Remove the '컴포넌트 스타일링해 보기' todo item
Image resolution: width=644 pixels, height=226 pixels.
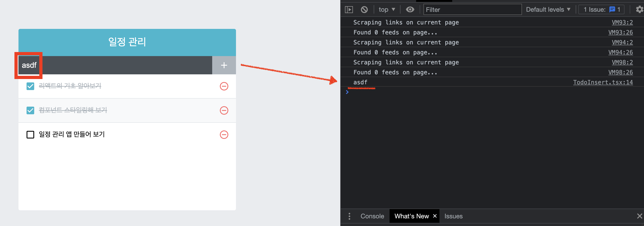pyautogui.click(x=224, y=110)
